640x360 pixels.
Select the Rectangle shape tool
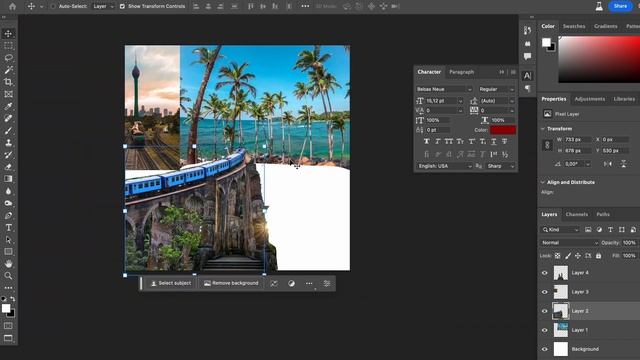(8, 251)
